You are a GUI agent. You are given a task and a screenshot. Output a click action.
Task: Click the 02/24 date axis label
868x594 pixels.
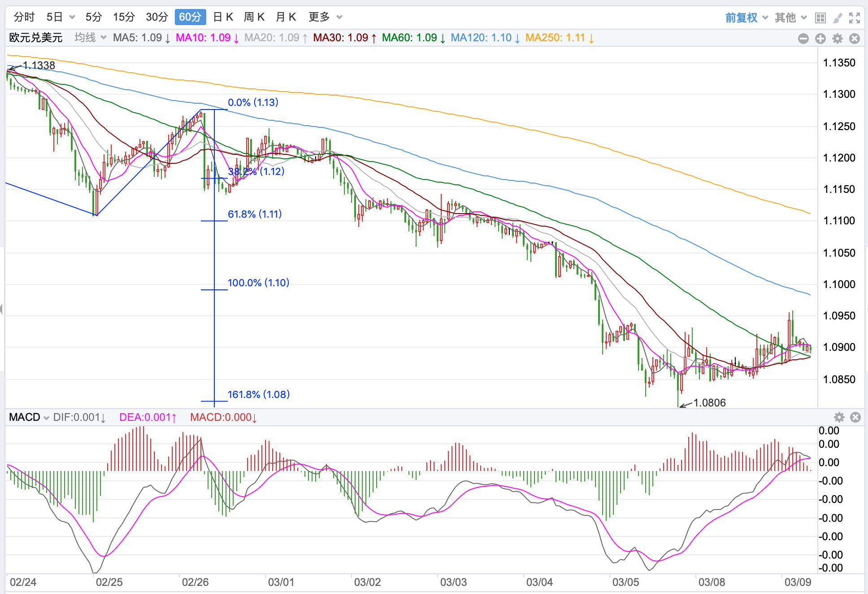[23, 582]
